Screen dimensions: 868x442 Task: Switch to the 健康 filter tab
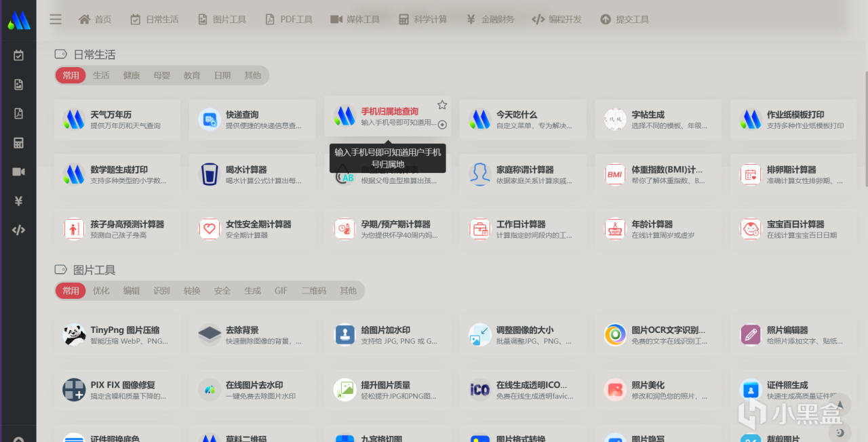[x=132, y=75]
